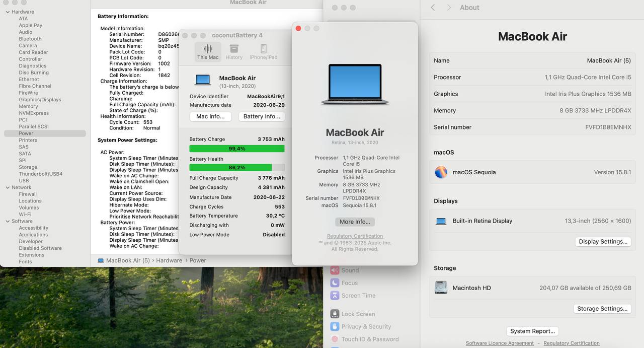644x348 pixels.
Task: Open History tab in coconutBattery
Action: click(x=234, y=52)
